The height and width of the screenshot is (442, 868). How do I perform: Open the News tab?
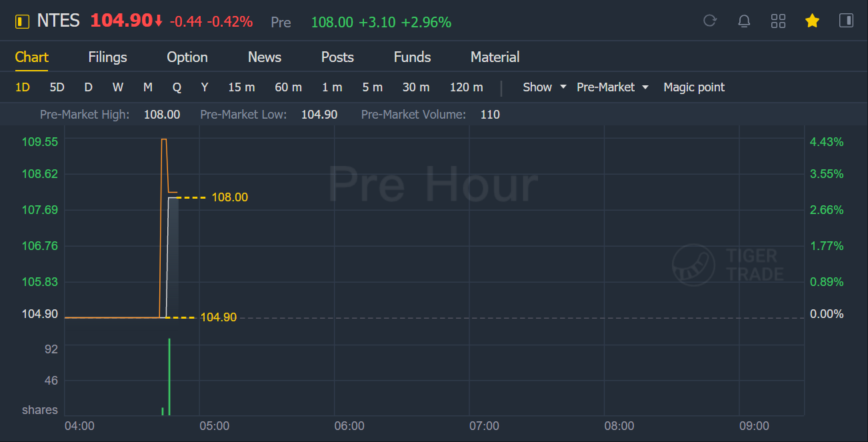(x=265, y=57)
